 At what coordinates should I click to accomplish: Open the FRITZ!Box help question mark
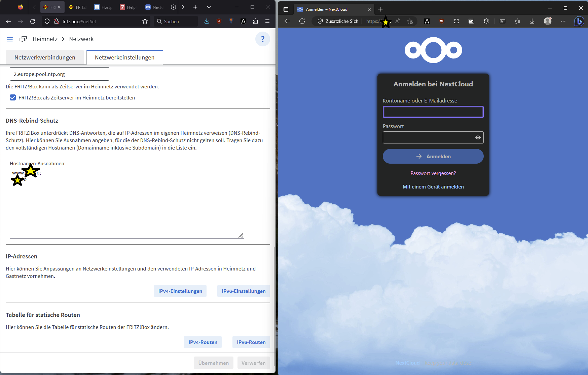[x=263, y=39]
